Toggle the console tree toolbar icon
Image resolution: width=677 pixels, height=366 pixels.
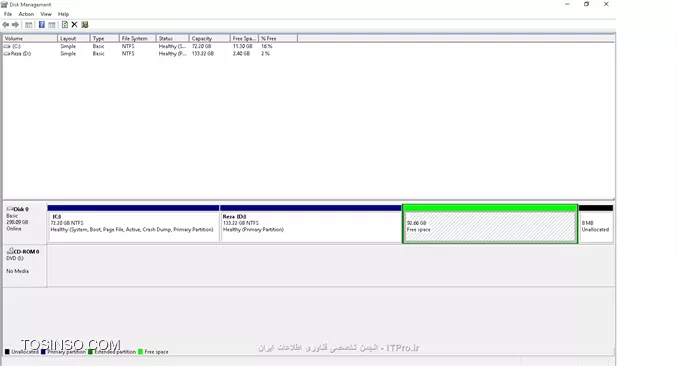coord(28,25)
